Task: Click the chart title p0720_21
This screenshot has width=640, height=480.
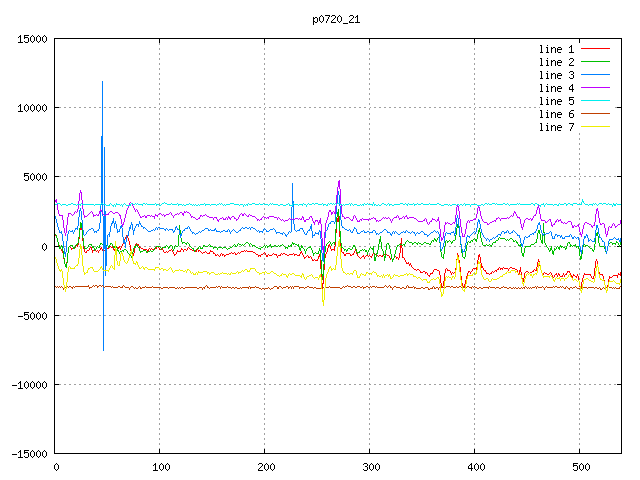Action: [x=335, y=19]
